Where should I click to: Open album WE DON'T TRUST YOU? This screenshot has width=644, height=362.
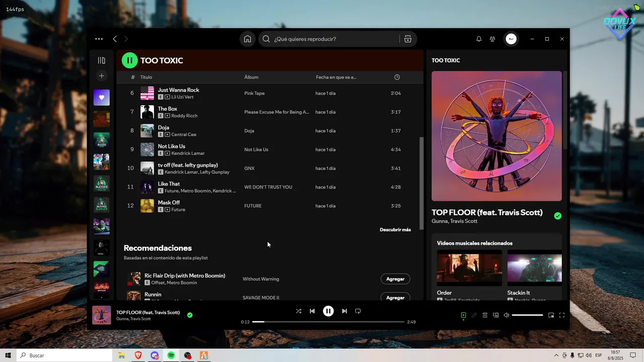[268, 187]
